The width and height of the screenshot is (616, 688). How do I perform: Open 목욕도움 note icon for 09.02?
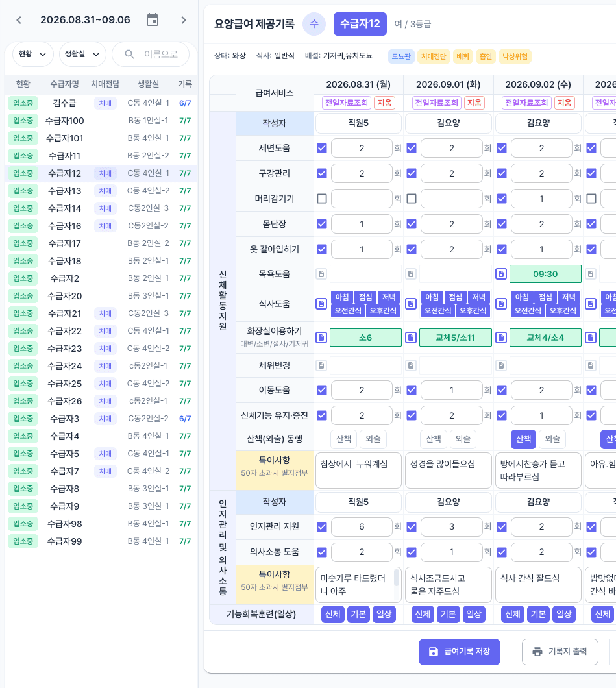click(x=501, y=274)
